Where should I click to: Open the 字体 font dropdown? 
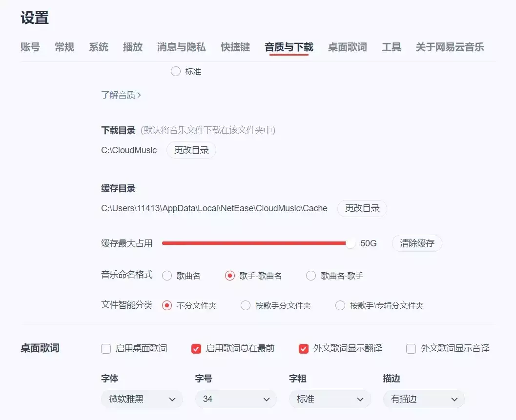pyautogui.click(x=142, y=399)
